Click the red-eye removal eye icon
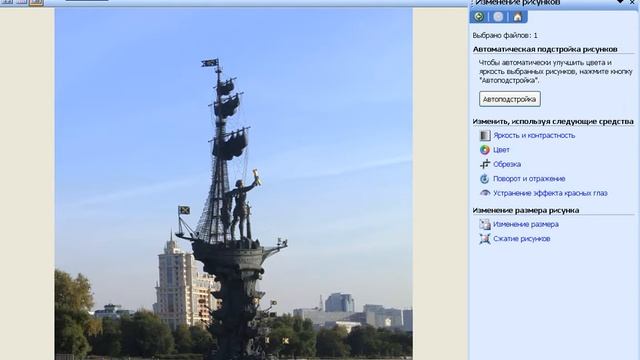This screenshot has width=640, height=360. pos(484,193)
